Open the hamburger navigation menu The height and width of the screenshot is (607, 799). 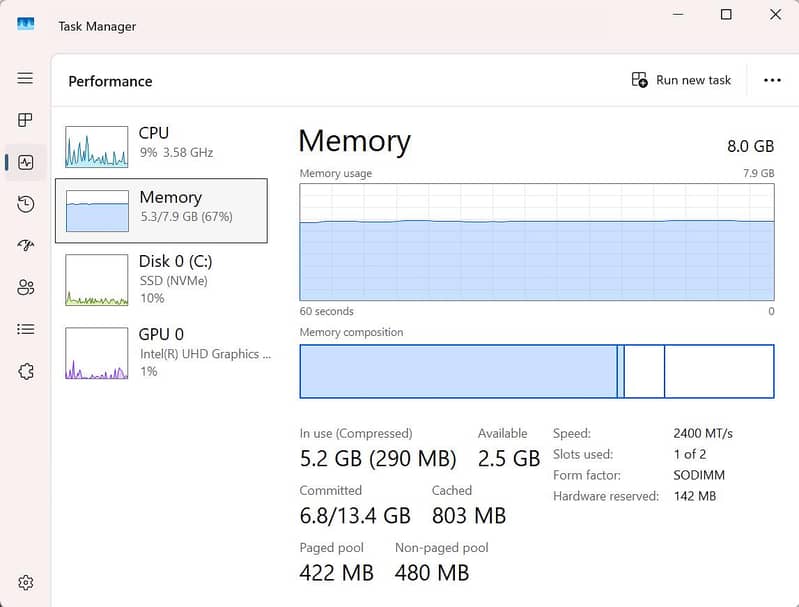tap(25, 78)
